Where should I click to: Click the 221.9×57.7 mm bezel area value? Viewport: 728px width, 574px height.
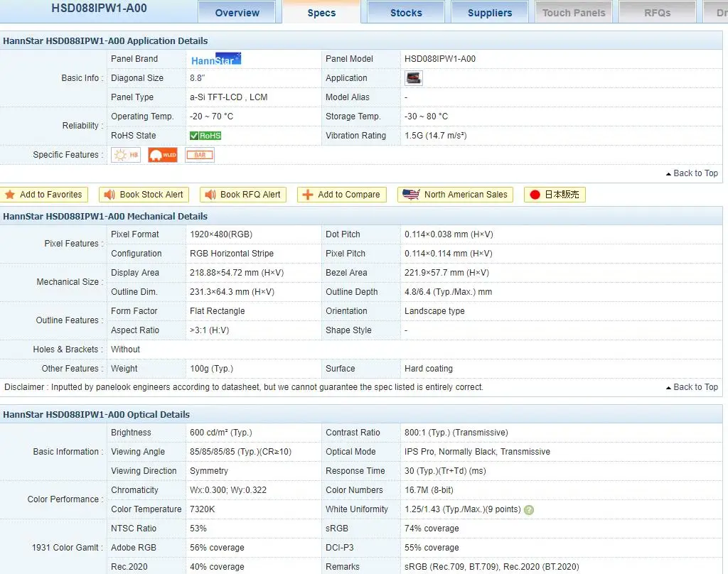click(446, 273)
